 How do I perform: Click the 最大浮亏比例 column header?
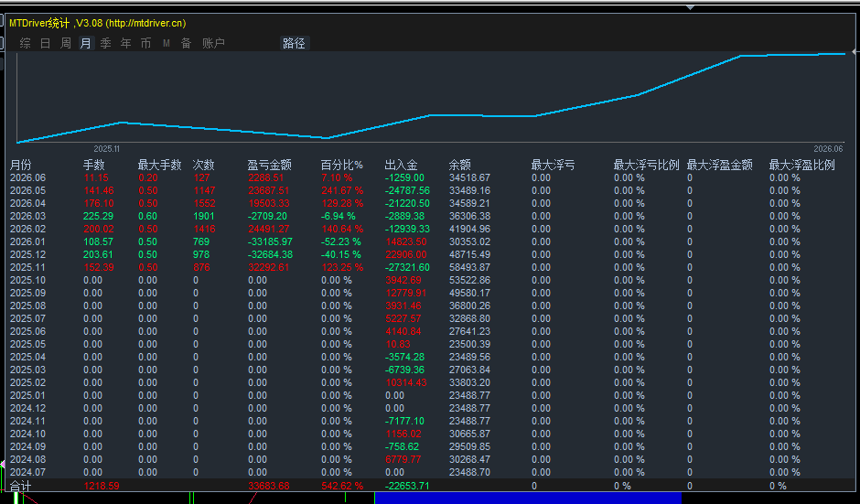tap(646, 165)
